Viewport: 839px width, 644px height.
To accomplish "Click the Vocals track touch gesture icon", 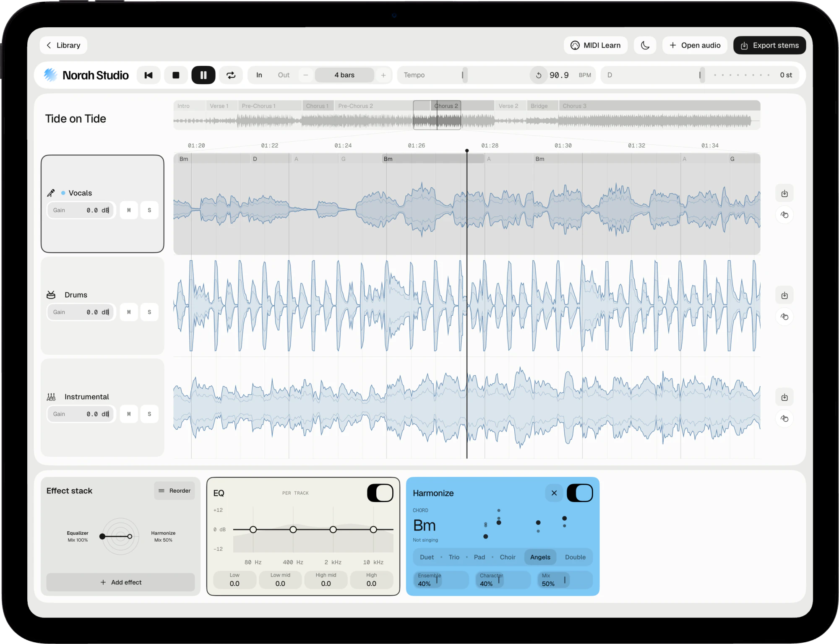I will click(x=784, y=215).
